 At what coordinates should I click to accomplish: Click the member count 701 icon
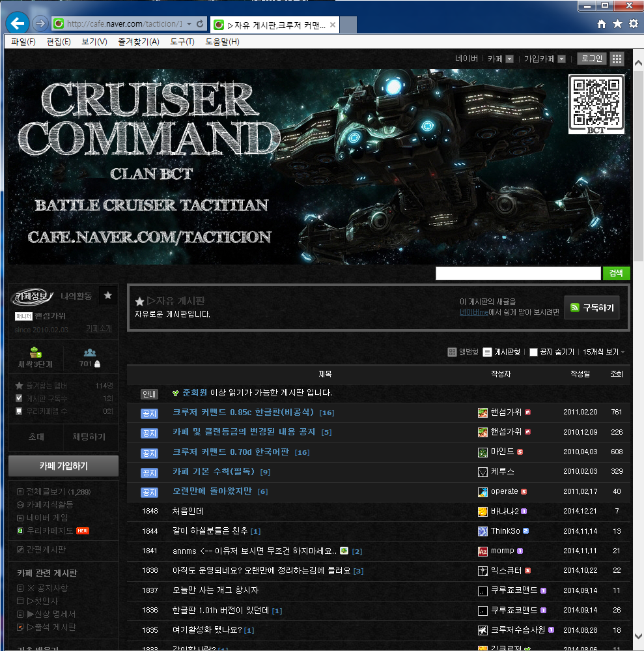pos(90,353)
